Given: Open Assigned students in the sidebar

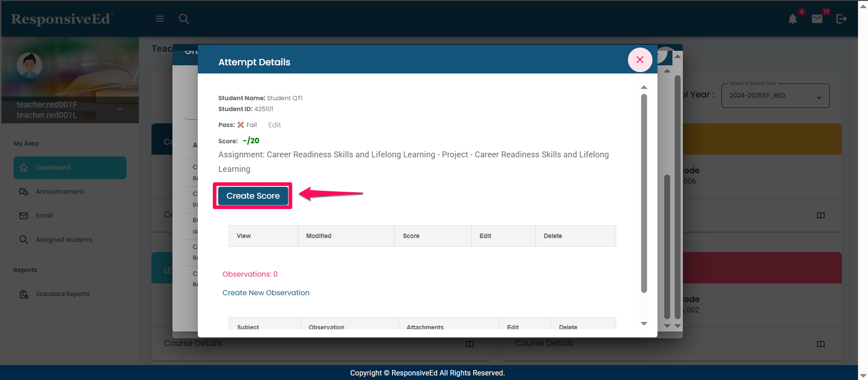Looking at the screenshot, I should pyautogui.click(x=64, y=240).
